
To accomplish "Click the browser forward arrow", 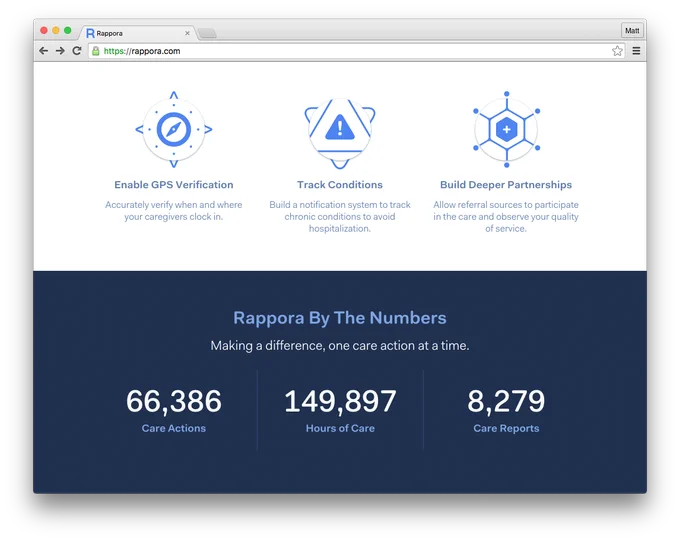I will pos(60,51).
